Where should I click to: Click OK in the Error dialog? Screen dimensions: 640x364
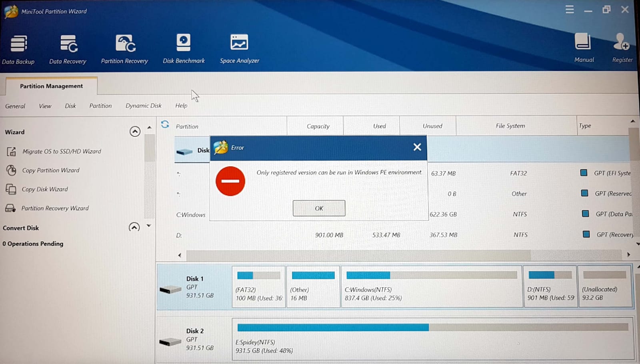(319, 208)
